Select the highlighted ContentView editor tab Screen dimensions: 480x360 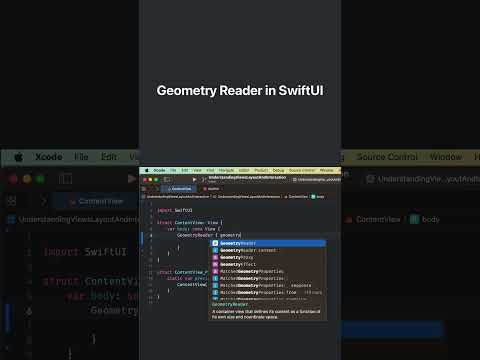[180, 189]
